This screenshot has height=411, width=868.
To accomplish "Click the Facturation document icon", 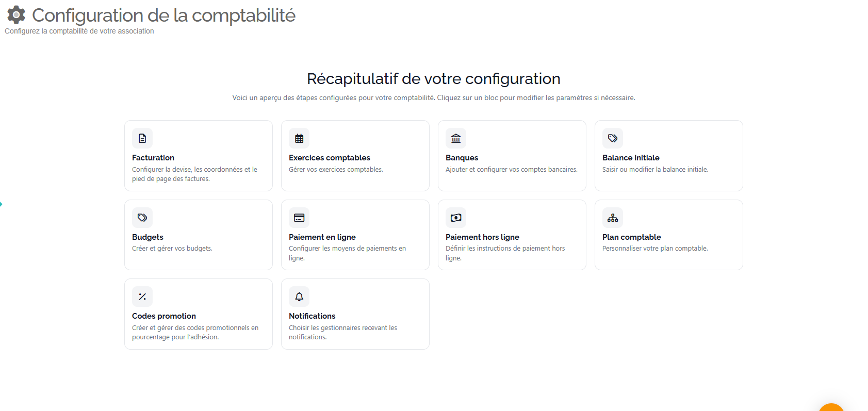I will (142, 138).
